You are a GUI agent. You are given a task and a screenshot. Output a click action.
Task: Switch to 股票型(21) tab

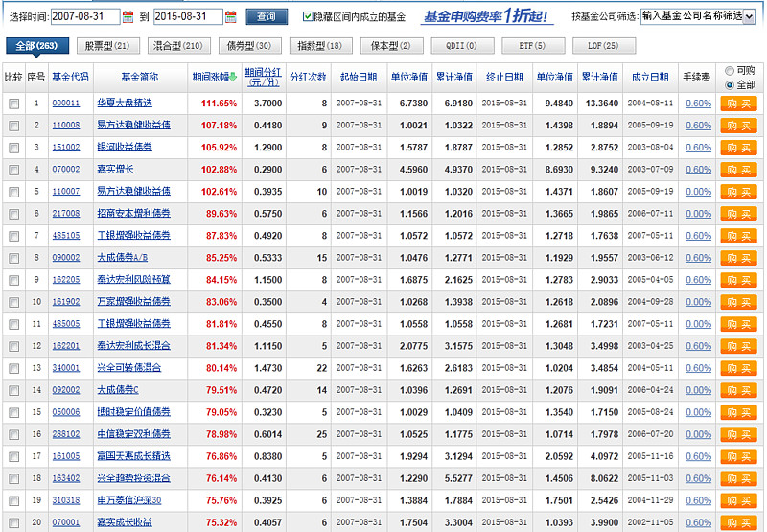108,46
